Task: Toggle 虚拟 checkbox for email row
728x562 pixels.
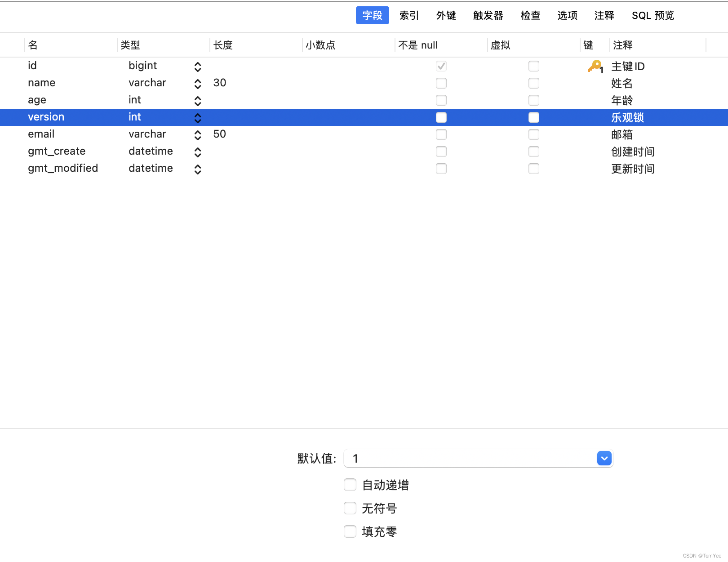Action: (x=534, y=134)
